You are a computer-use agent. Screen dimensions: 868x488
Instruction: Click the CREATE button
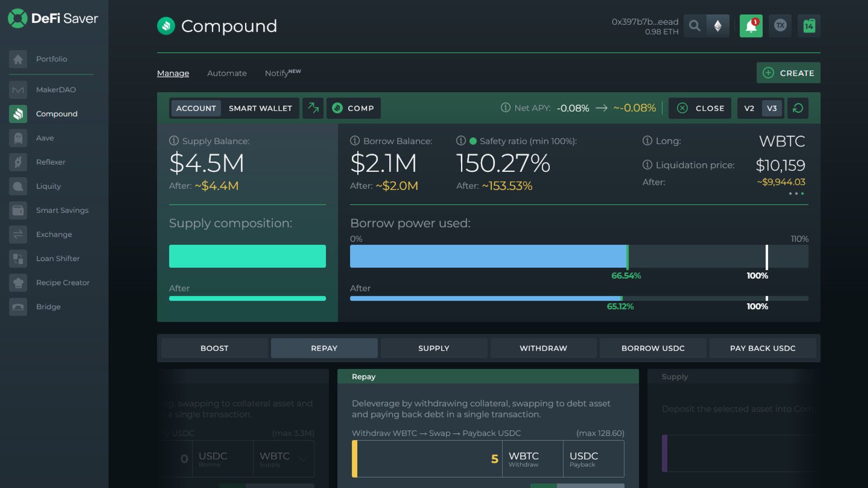(788, 73)
